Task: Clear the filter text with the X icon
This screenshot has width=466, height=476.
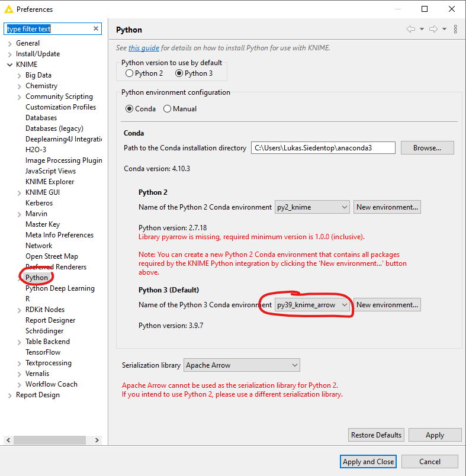Action: point(96,28)
